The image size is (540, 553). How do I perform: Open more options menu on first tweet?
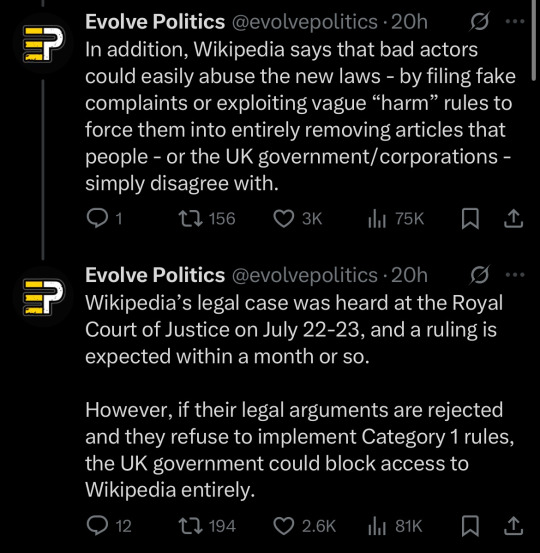click(x=515, y=22)
